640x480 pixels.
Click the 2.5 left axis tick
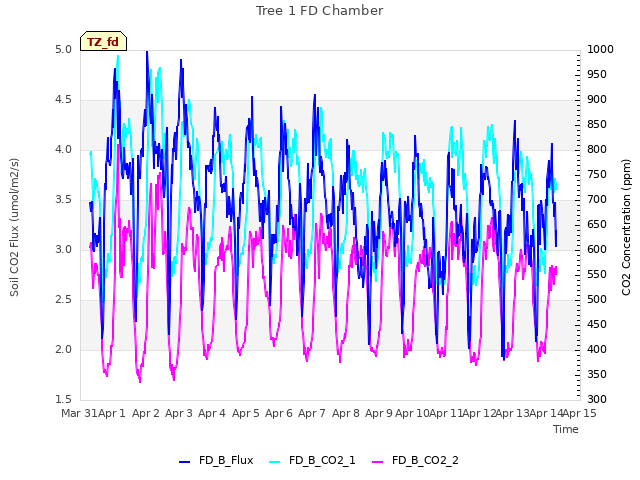coord(63,300)
